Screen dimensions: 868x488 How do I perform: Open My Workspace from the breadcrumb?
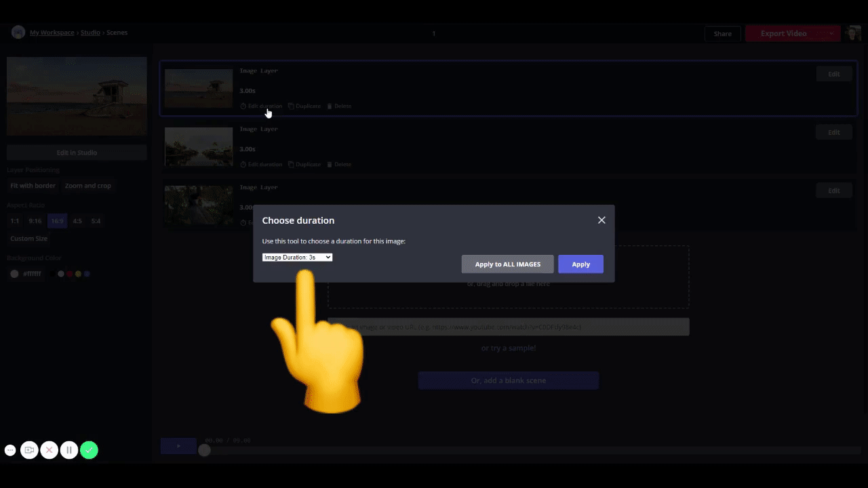pyautogui.click(x=52, y=32)
